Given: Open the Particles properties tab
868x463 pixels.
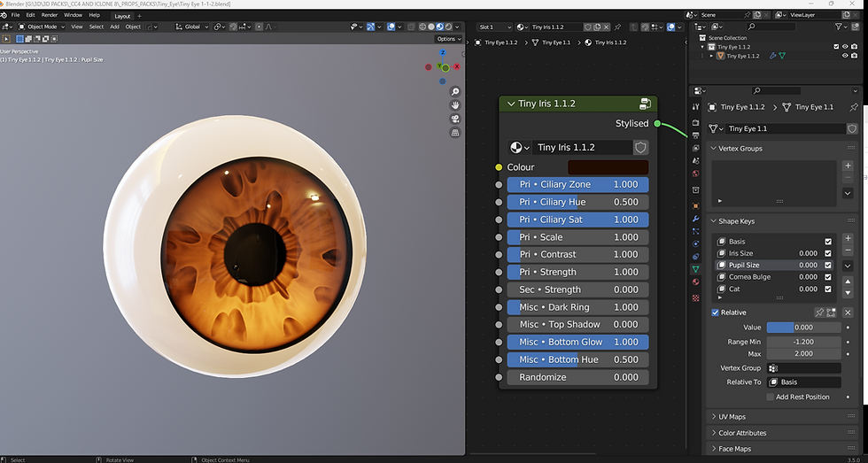Looking at the screenshot, I should (x=696, y=231).
